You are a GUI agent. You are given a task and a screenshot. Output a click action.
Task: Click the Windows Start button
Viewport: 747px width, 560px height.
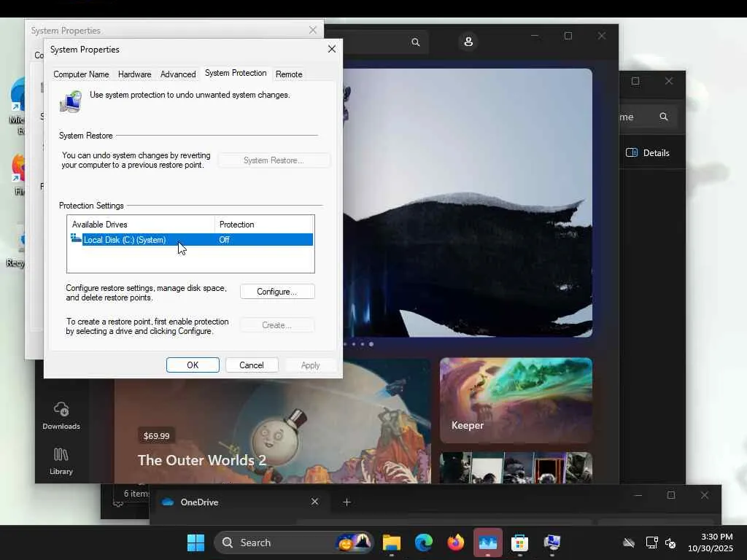[196, 542]
